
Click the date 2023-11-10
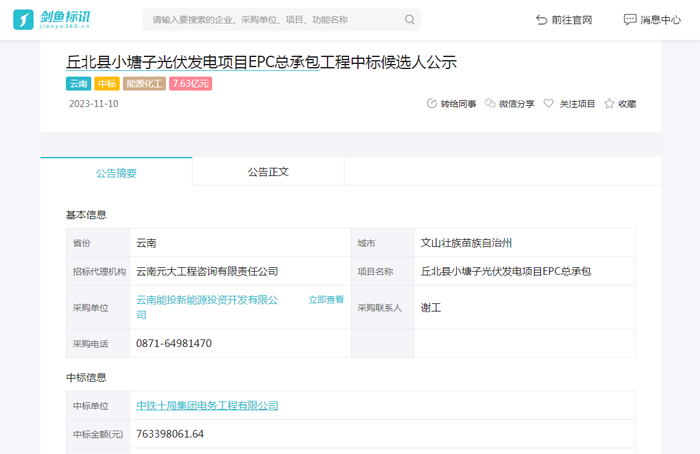tap(94, 104)
